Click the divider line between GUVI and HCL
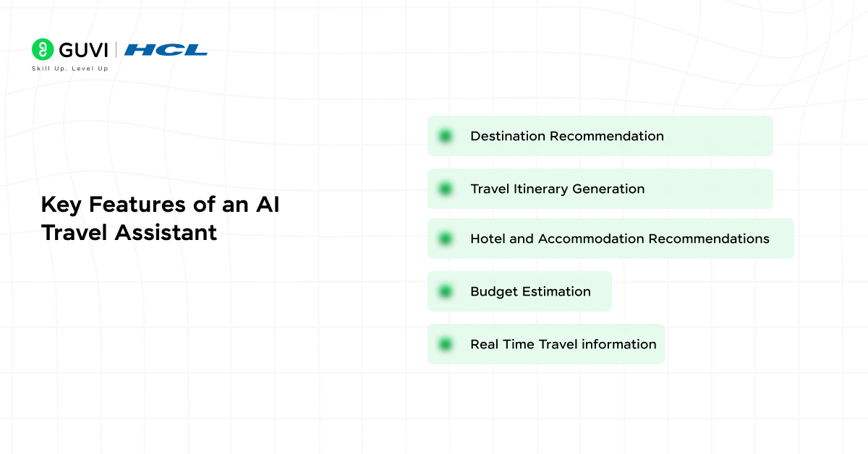Image resolution: width=868 pixels, height=454 pixels. tap(116, 50)
